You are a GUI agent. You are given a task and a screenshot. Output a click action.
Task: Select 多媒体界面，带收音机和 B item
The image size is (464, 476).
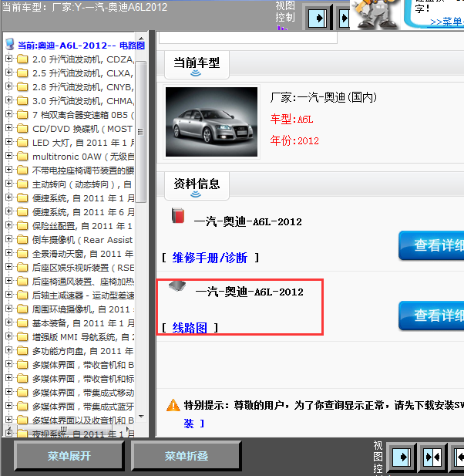(83, 365)
